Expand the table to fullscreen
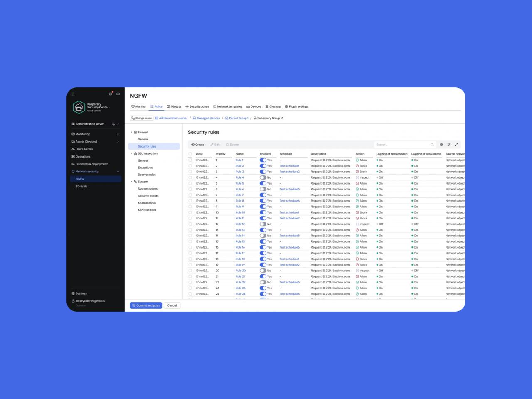Screen dimensions: 532x399 (x=456, y=145)
